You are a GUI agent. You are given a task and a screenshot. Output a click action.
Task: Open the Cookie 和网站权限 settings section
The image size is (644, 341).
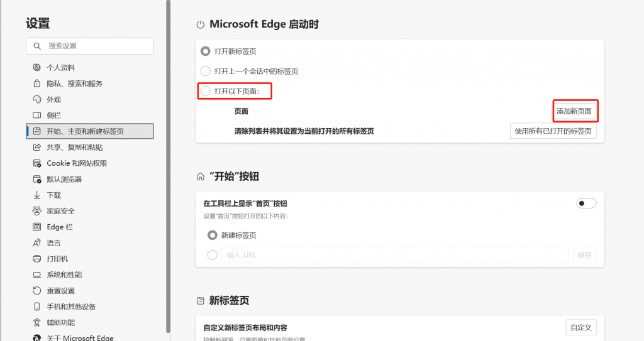[x=77, y=163]
